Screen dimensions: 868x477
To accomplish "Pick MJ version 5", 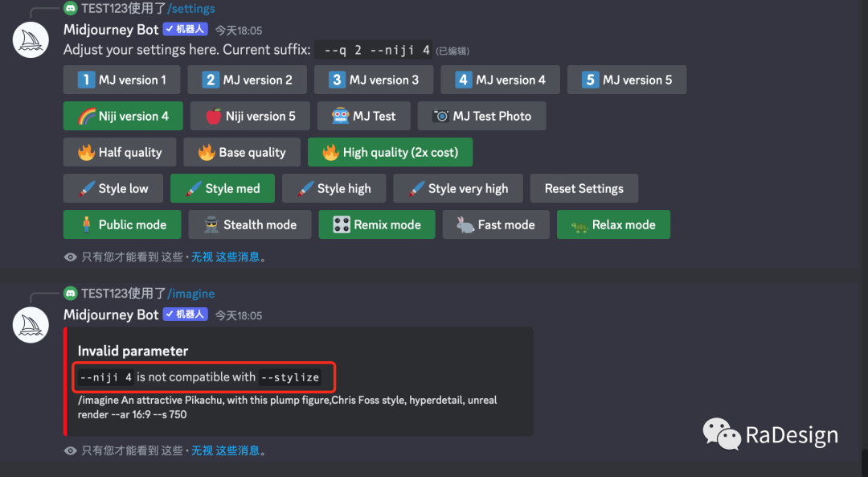I will pos(627,80).
